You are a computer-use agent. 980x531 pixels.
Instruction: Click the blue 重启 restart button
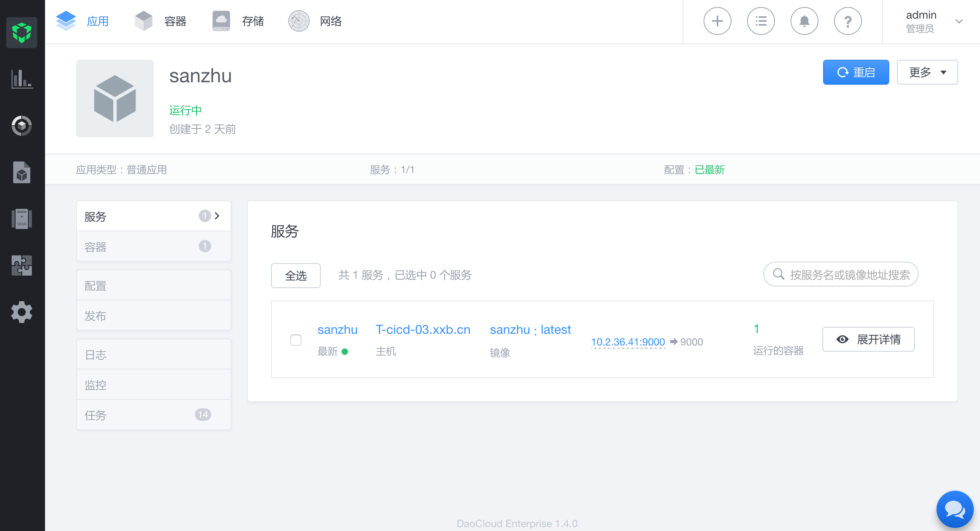click(856, 72)
